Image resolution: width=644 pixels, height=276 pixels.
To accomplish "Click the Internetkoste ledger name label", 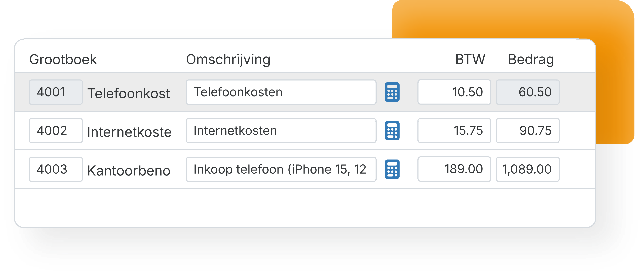I will pyautogui.click(x=129, y=132).
